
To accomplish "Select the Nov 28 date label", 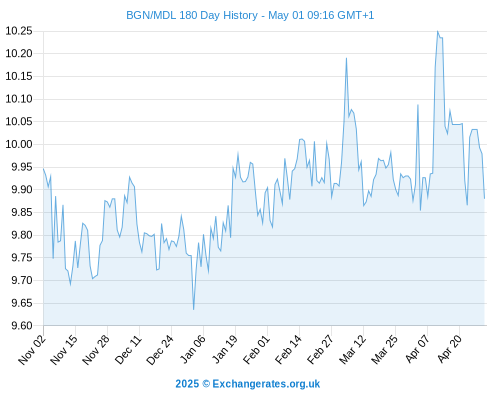I will coord(96,350).
